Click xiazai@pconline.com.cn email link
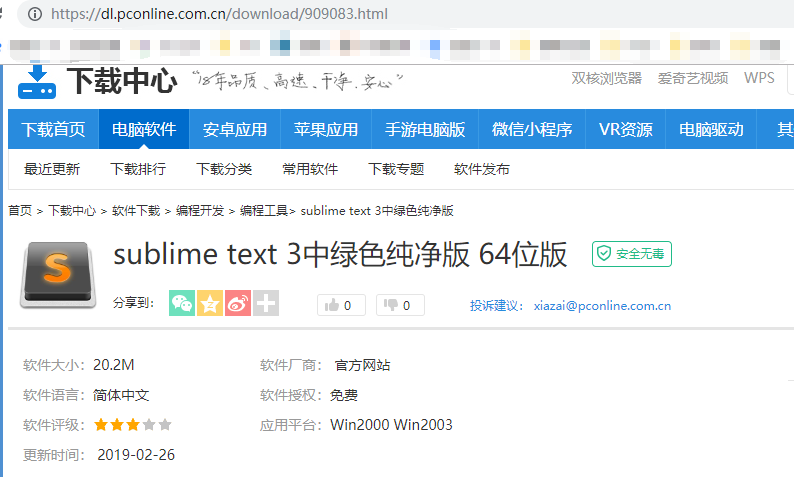The width and height of the screenshot is (794, 477). (x=603, y=306)
